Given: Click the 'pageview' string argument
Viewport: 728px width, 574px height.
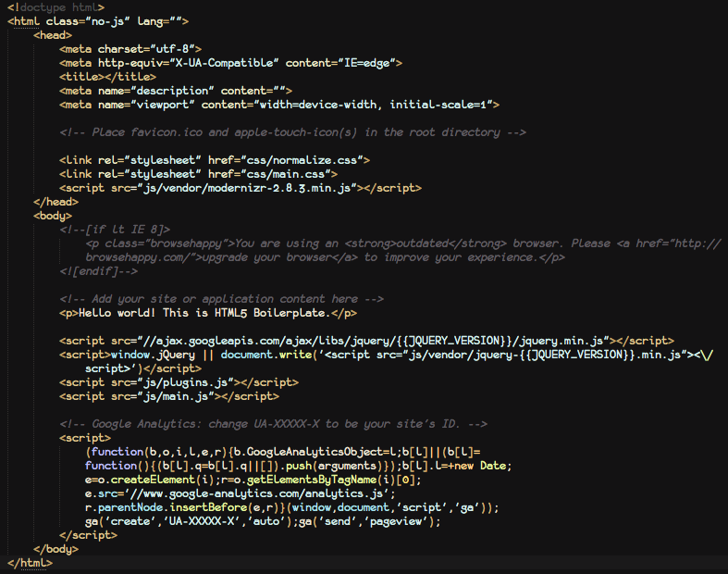Looking at the screenshot, I should point(396,522).
